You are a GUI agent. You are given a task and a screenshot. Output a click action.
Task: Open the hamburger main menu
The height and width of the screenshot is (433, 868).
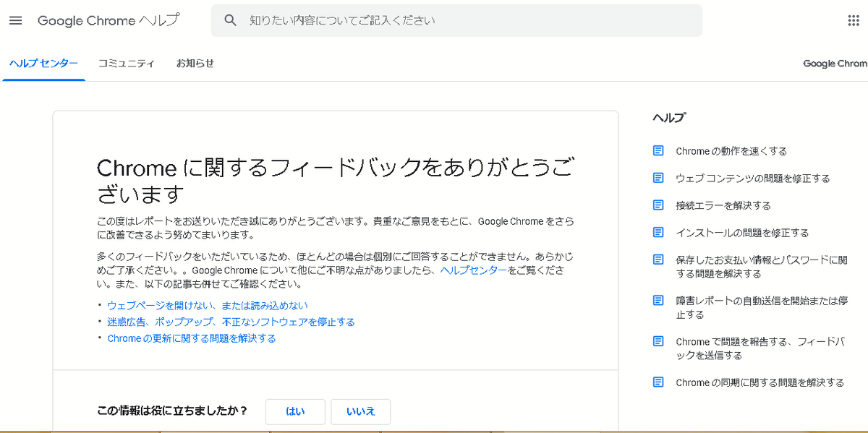point(16,20)
